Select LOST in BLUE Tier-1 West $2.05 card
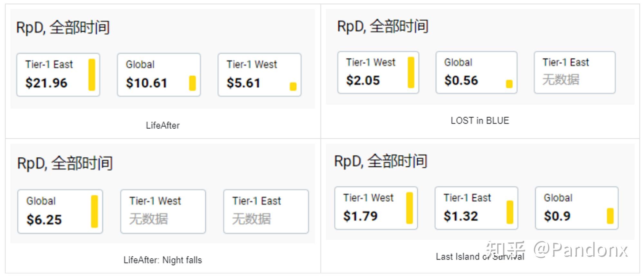Viewport: 644px width, 276px height. pos(378,73)
